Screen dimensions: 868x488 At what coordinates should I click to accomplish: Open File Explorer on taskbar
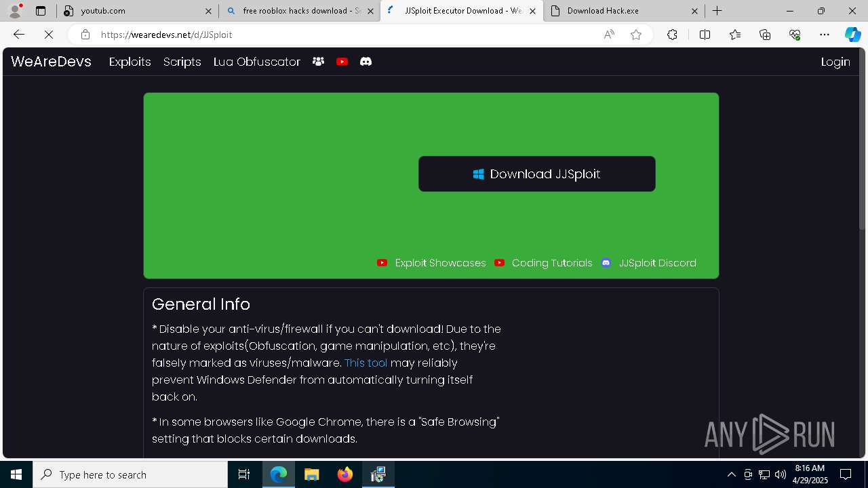[x=312, y=474]
